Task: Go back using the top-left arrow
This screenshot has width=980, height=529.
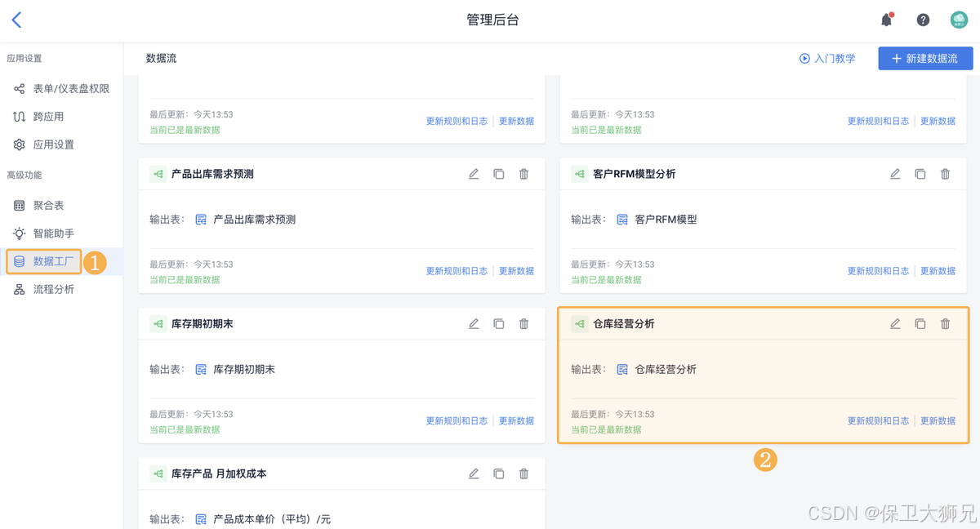Action: coord(16,20)
